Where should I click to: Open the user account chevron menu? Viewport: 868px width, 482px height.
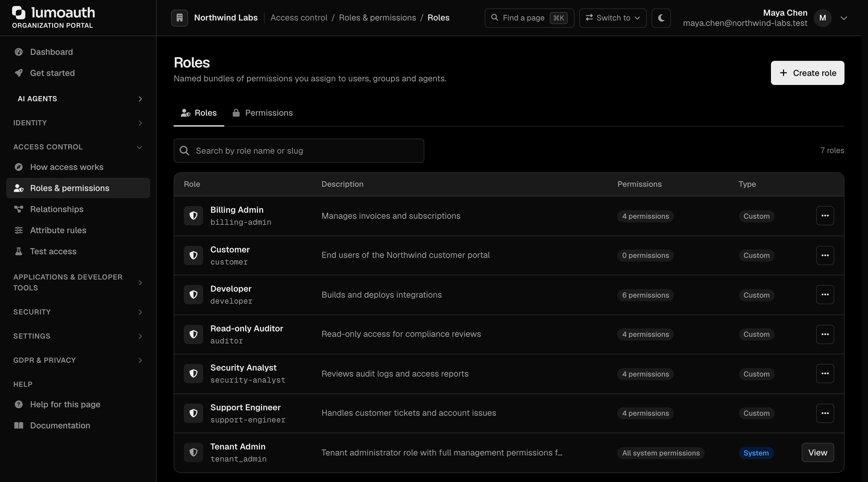(844, 18)
